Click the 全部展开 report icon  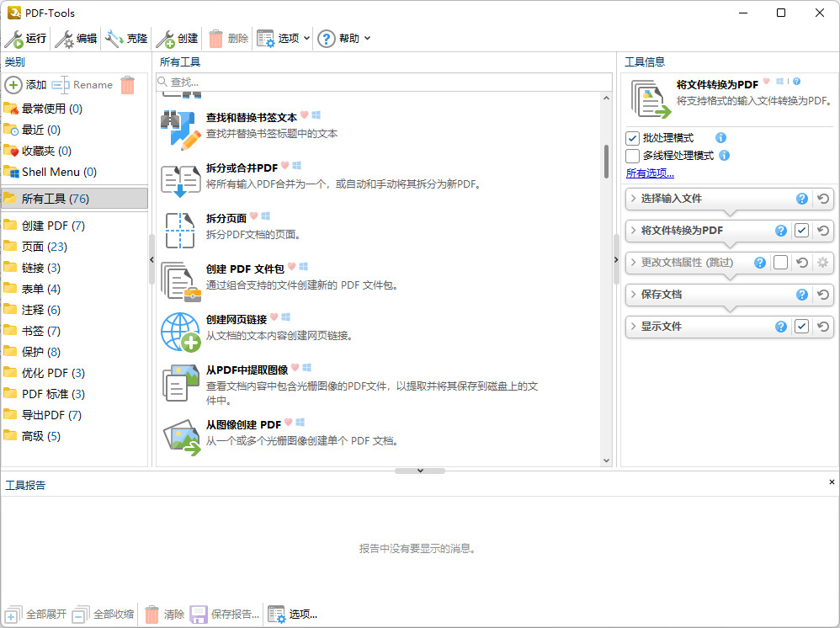13,615
